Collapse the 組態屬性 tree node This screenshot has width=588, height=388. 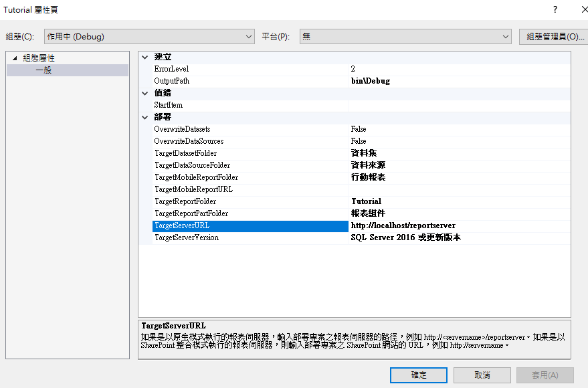pos(15,58)
